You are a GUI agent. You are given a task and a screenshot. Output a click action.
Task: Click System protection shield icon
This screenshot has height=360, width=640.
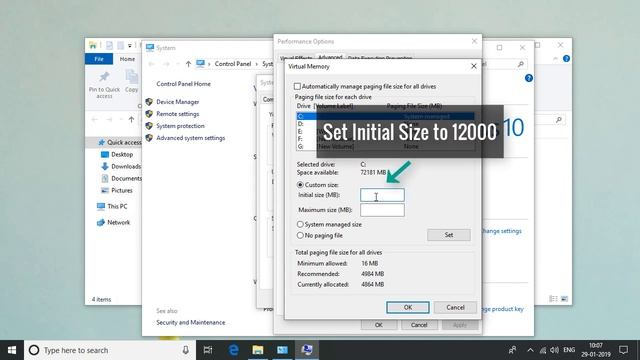click(x=149, y=126)
